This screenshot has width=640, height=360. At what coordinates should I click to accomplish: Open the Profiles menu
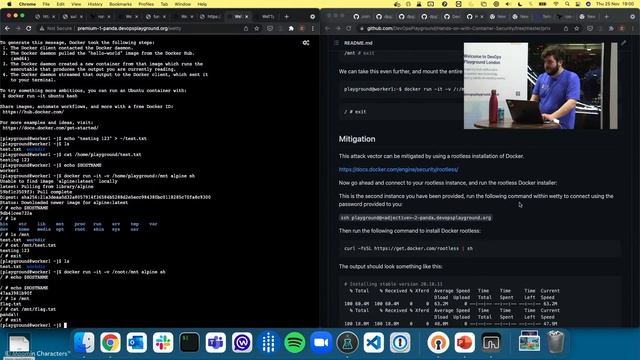pyautogui.click(x=146, y=4)
